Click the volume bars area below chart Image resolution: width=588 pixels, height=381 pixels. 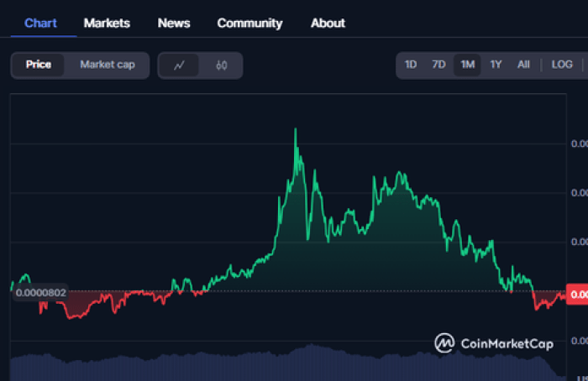point(288,363)
